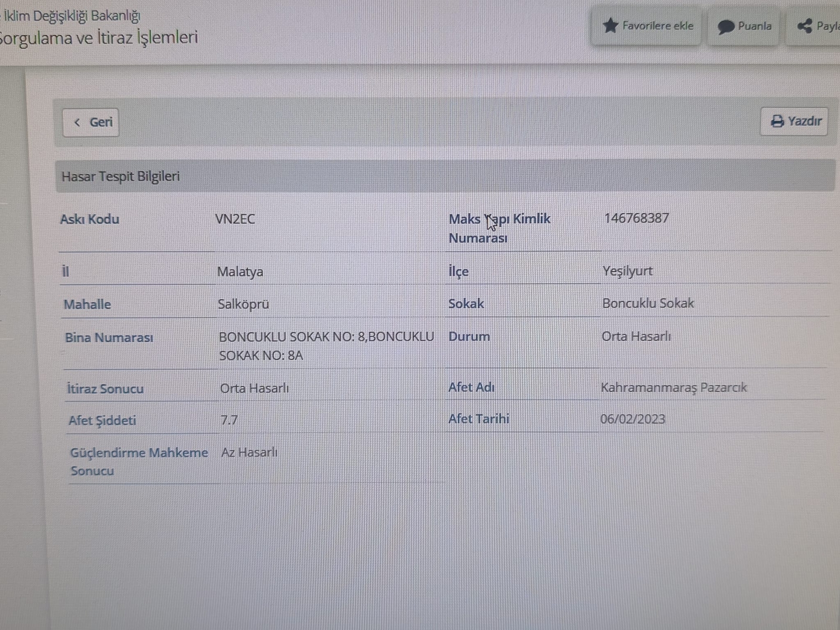Image resolution: width=840 pixels, height=630 pixels.
Task: Click the İlçe value Yeşilyurt
Action: click(x=627, y=271)
